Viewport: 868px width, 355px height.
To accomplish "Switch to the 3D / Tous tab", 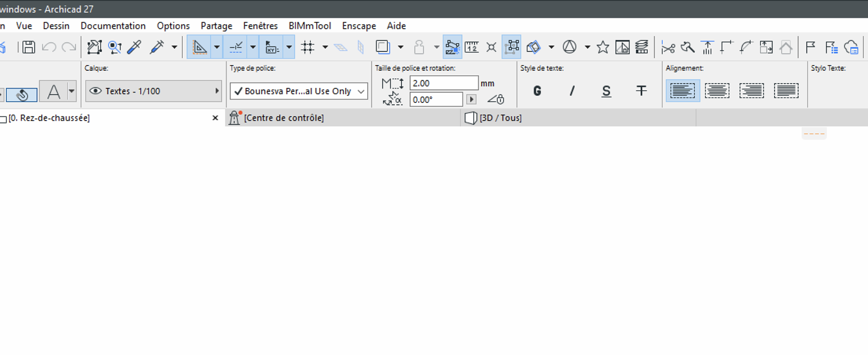I will click(x=501, y=118).
